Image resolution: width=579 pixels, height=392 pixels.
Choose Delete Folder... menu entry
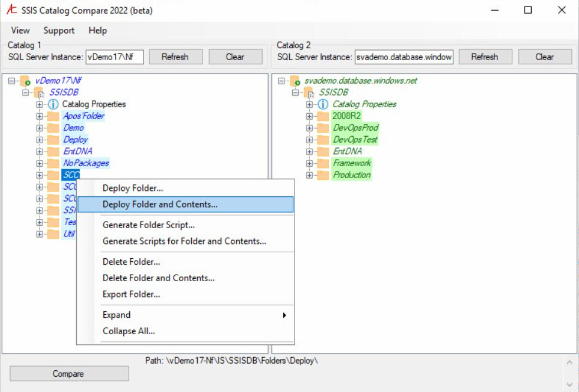point(185,262)
